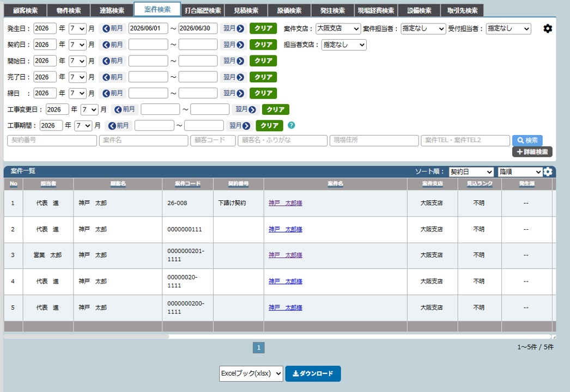The width and height of the screenshot is (570, 392).
Task: Open project link in row 0000000111
Action: [x=286, y=229]
